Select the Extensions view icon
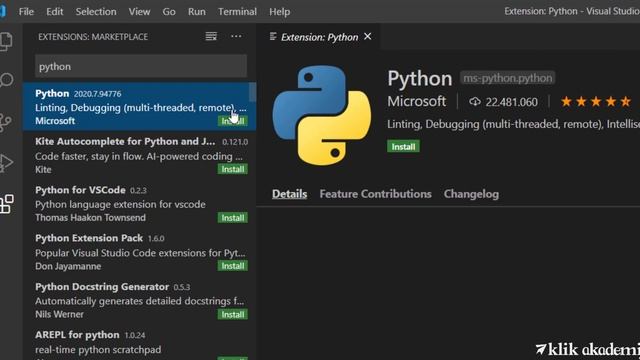The width and height of the screenshot is (640, 360). tap(7, 204)
